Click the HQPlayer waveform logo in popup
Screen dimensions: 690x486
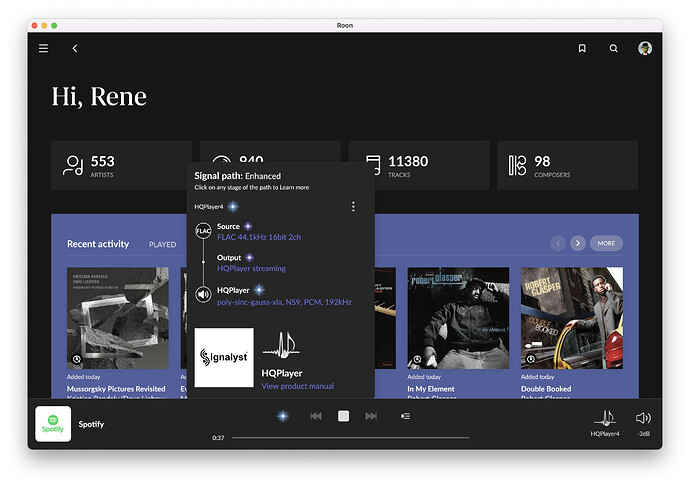click(x=281, y=346)
